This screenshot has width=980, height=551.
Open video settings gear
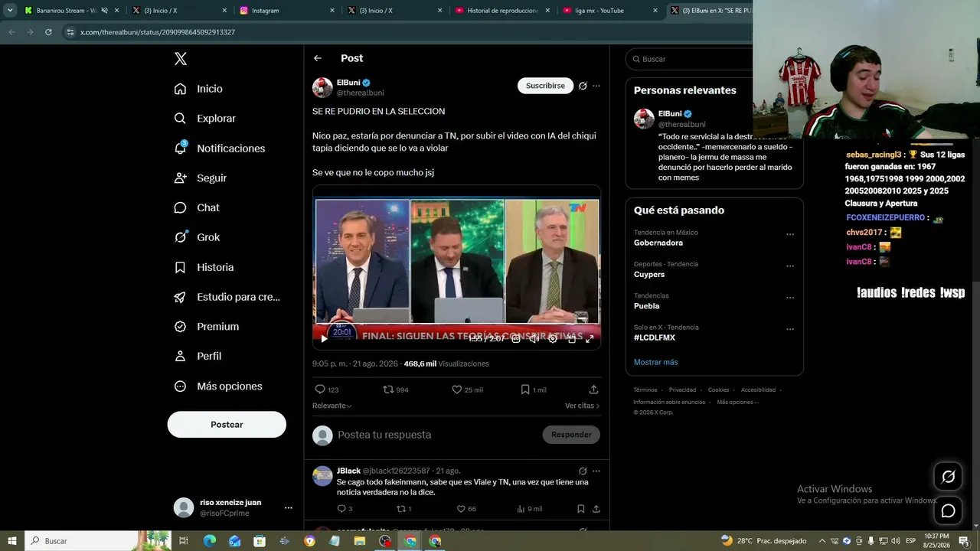[x=553, y=338]
